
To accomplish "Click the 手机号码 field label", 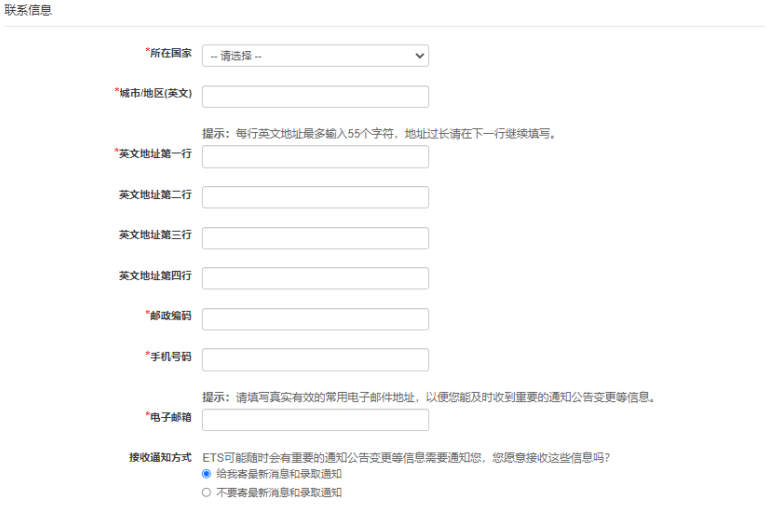I will [x=170, y=356].
